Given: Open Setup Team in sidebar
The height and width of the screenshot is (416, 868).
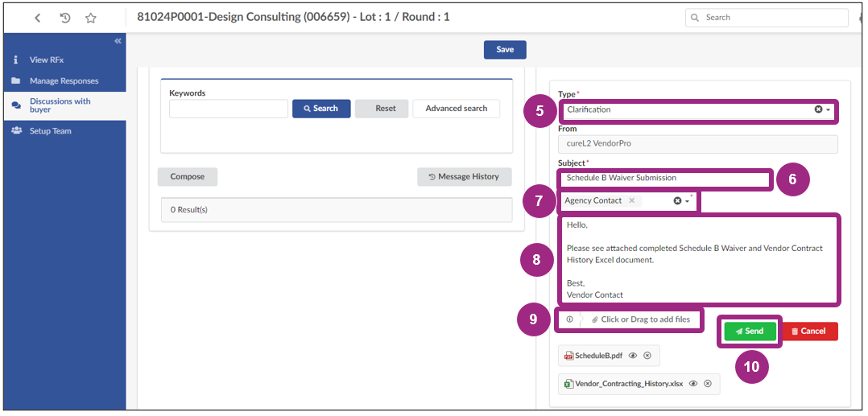Looking at the screenshot, I should pos(51,131).
